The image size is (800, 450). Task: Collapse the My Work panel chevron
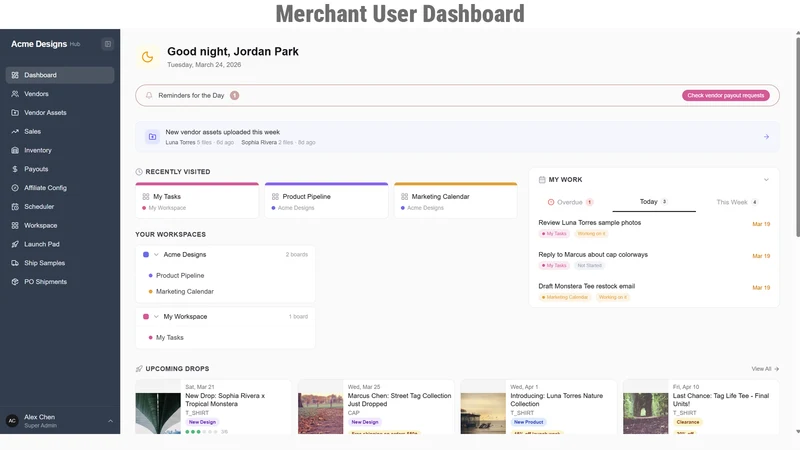click(x=766, y=180)
